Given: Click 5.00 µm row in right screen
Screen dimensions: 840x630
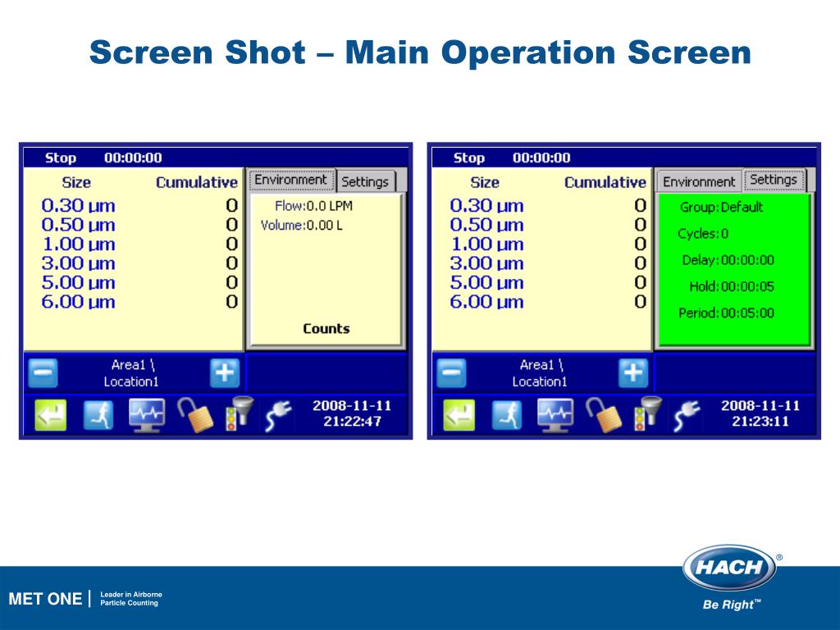Looking at the screenshot, I should (547, 283).
